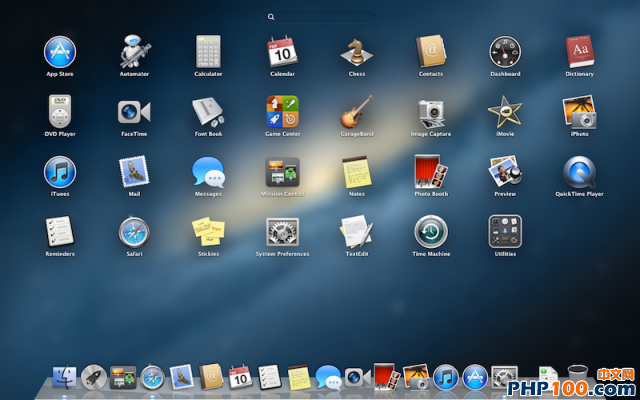640x400 pixels.
Task: Launch Photo Booth from the Launchpad grid
Action: (x=431, y=171)
